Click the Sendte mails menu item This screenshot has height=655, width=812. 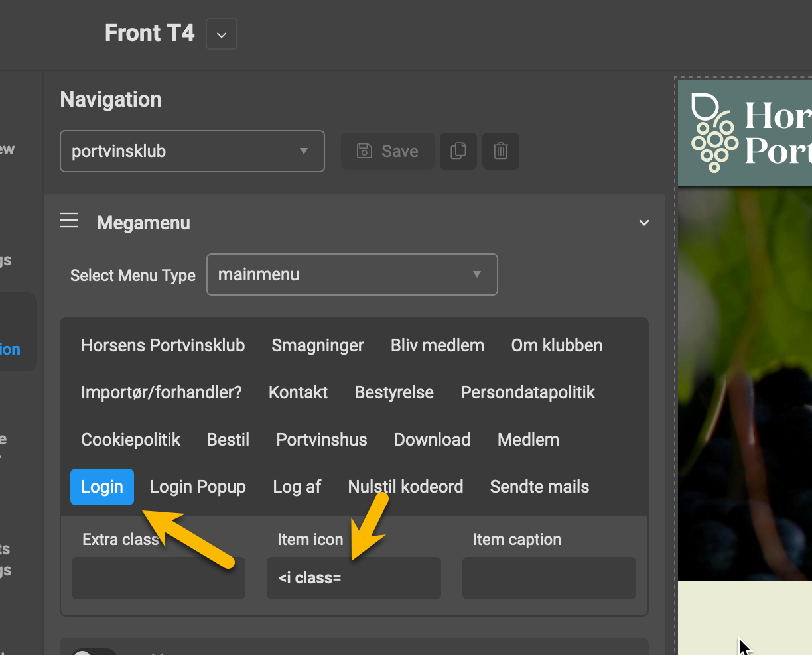click(x=539, y=487)
